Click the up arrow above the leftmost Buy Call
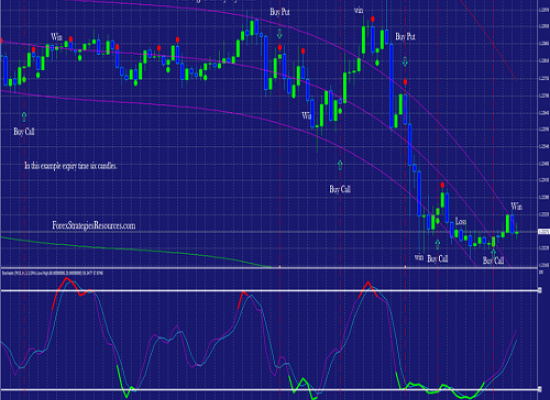 click(x=24, y=116)
